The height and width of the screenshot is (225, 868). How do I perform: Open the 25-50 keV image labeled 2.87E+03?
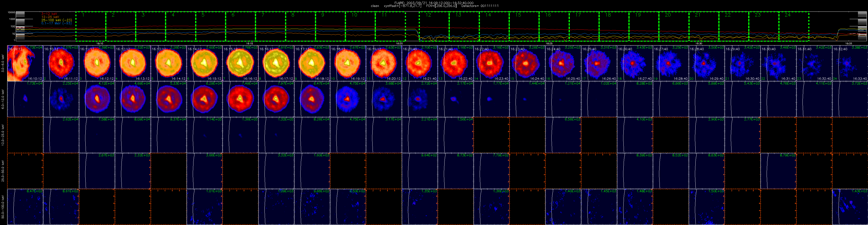point(97,171)
